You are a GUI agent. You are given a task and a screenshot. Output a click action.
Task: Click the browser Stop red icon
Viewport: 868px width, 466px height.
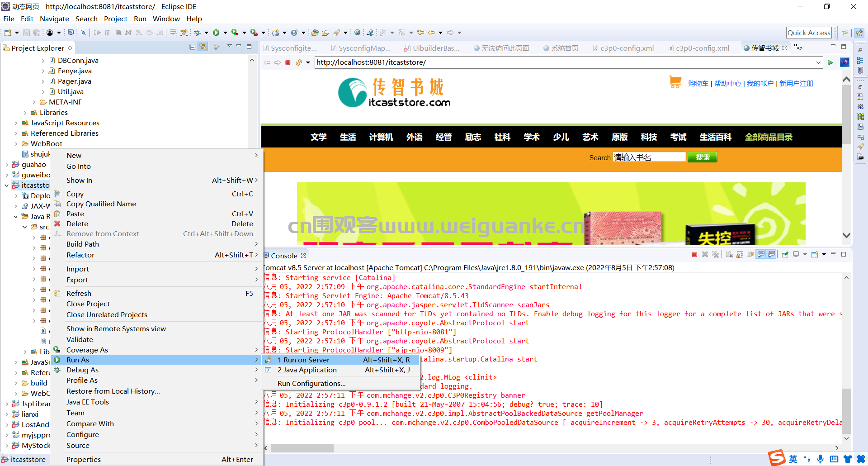pos(288,62)
